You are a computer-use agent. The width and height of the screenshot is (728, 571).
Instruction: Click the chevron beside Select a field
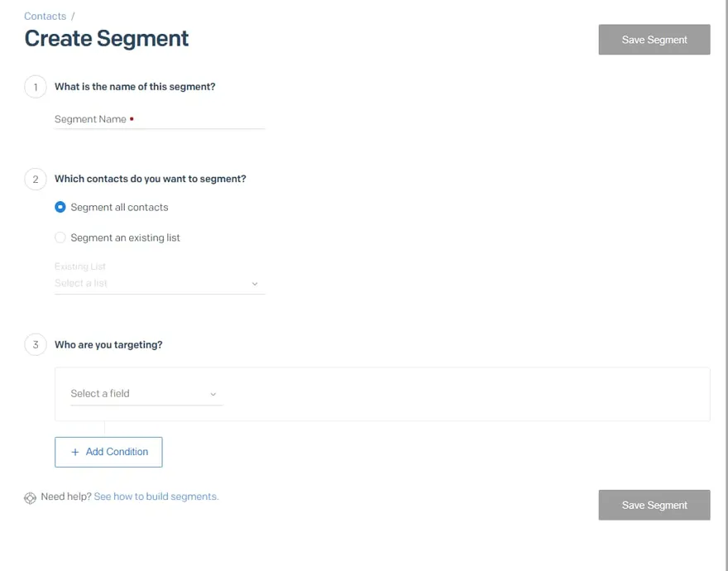coord(213,395)
